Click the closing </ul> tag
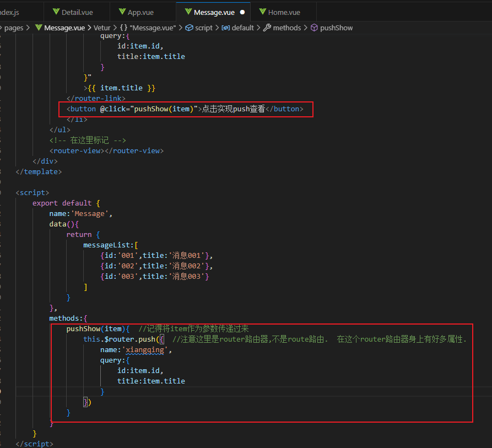This screenshot has height=448, width=492. [60, 130]
